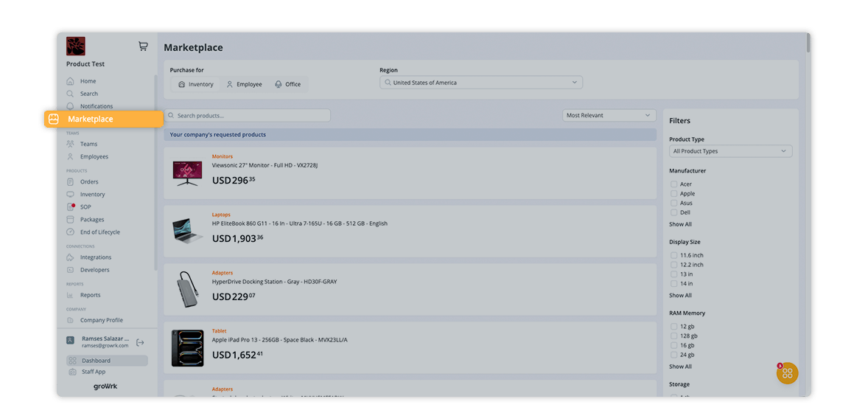This screenshot has width=868, height=413.
Task: Open the shopping cart icon
Action: coord(143,46)
